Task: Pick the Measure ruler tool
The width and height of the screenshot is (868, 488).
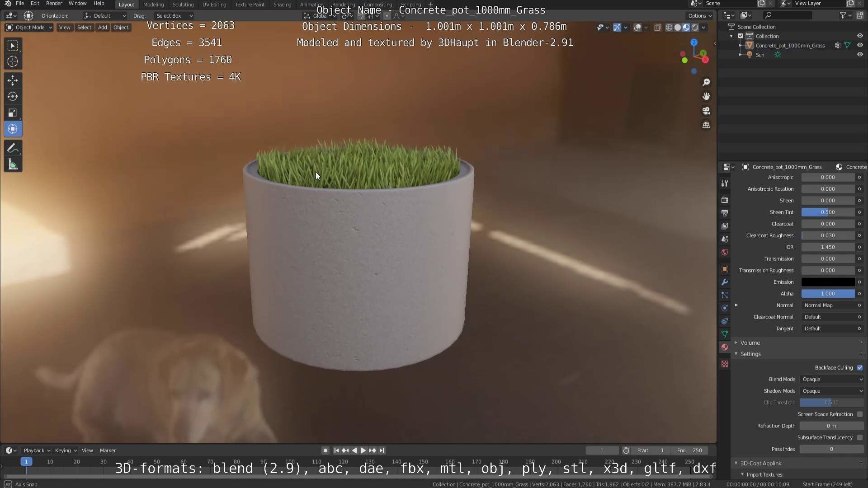Action: [13, 164]
